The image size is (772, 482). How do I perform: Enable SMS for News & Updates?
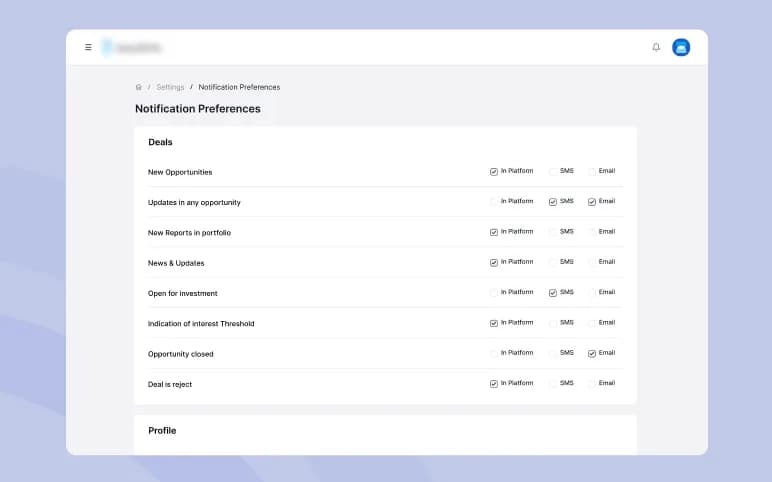click(x=553, y=262)
